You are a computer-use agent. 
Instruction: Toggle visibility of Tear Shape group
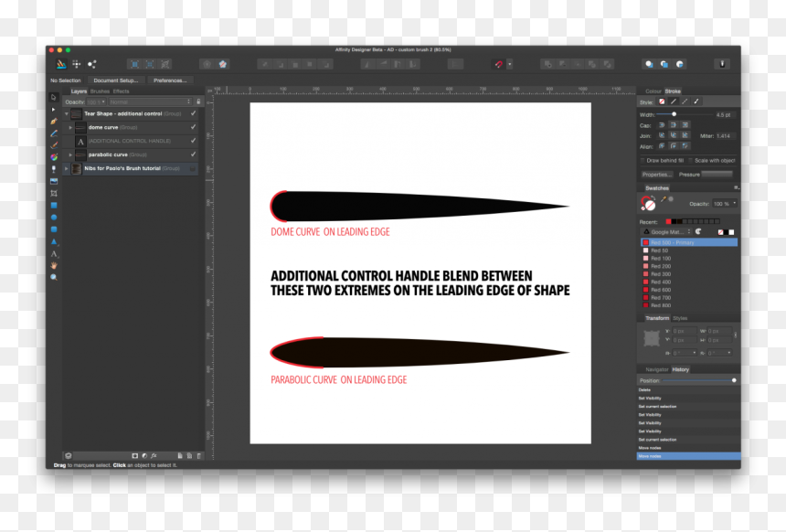click(194, 113)
